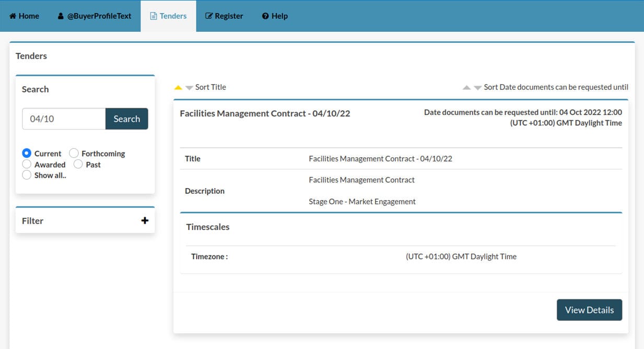This screenshot has width=644, height=349.
Task: Click the Home house icon in the navbar
Action: point(13,16)
